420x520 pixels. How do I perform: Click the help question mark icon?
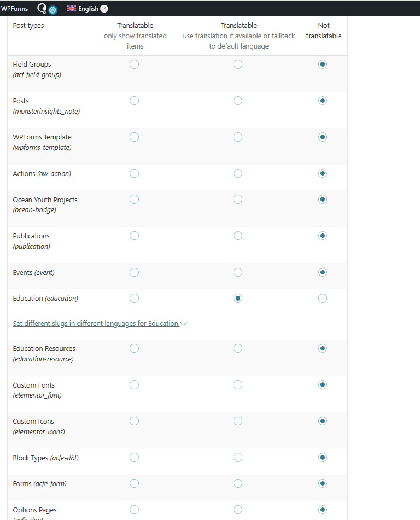pos(104,9)
